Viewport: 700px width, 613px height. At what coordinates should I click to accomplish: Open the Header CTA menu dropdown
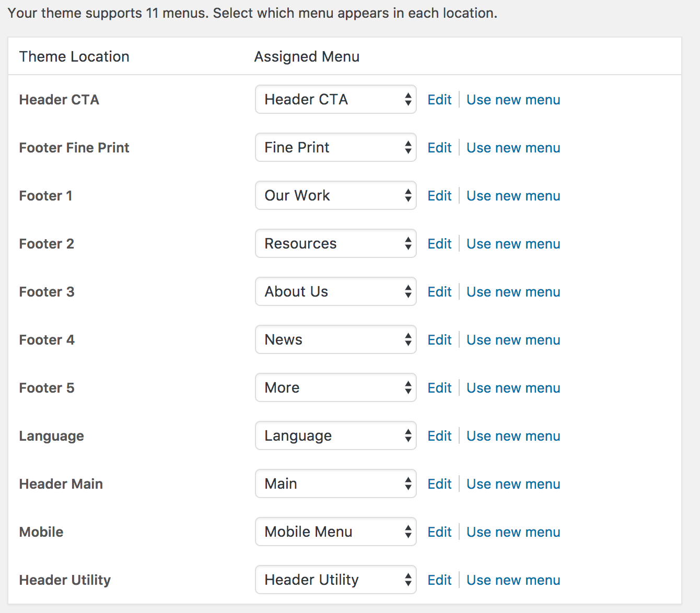click(336, 99)
